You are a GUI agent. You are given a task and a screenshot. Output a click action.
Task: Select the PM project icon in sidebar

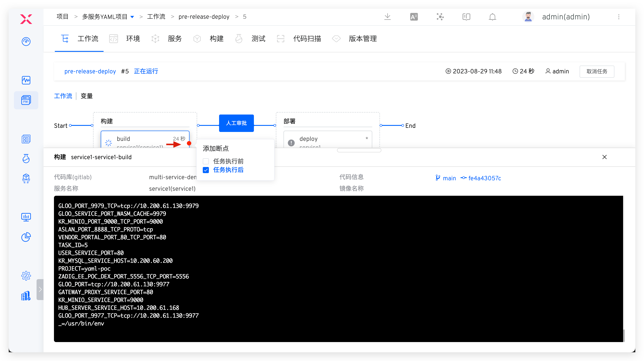[x=26, y=100]
